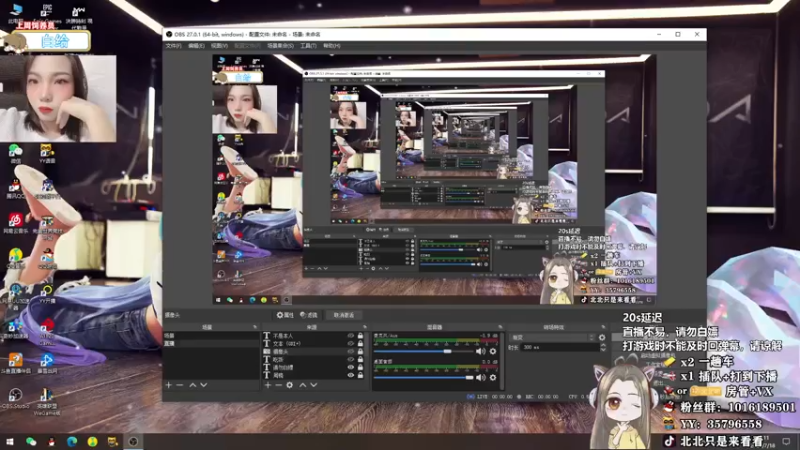Click the 取消激活 button
Image resolution: width=800 pixels, height=450 pixels.
(344, 315)
